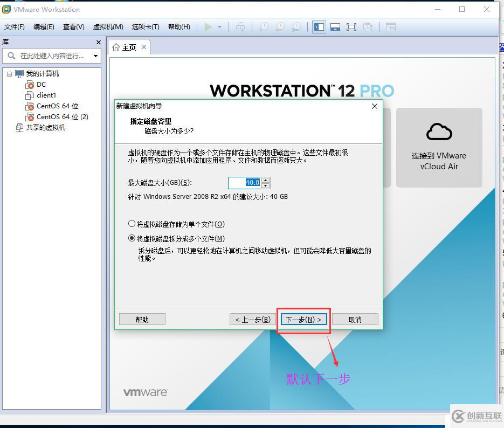Open the 选项卡(T) menu
Viewport: 504px width, 428px height.
click(146, 26)
